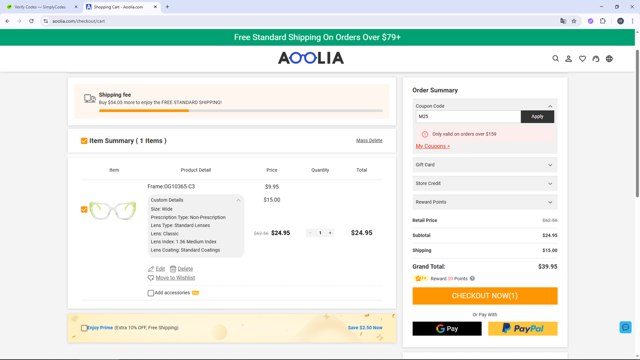
Task: Open the live chat bubble icon
Action: [625, 327]
